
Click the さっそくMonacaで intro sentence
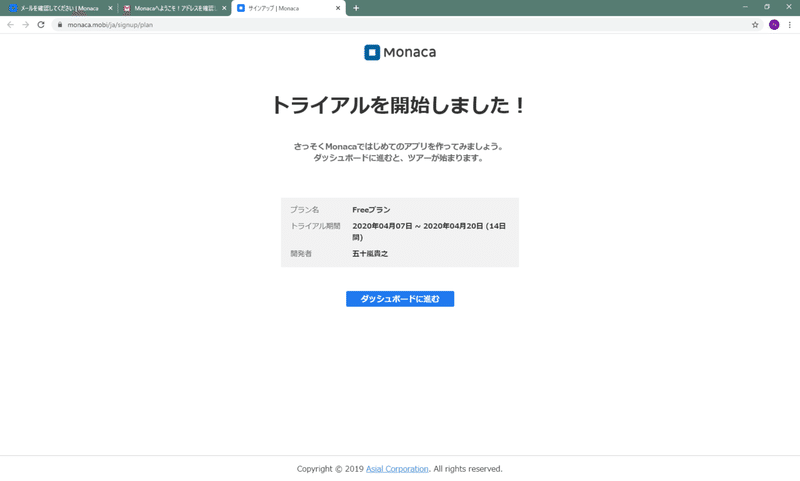pyautogui.click(x=399, y=146)
